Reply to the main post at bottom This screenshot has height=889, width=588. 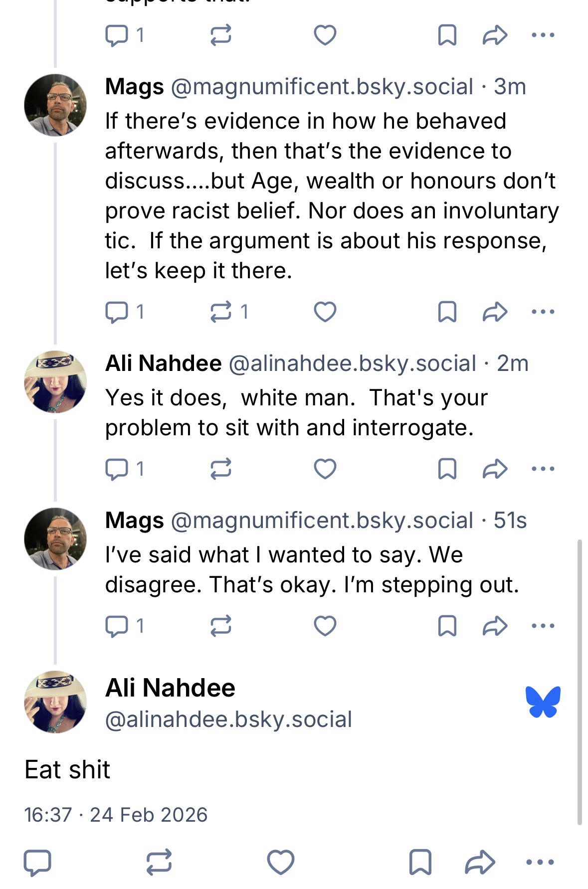pyautogui.click(x=37, y=862)
